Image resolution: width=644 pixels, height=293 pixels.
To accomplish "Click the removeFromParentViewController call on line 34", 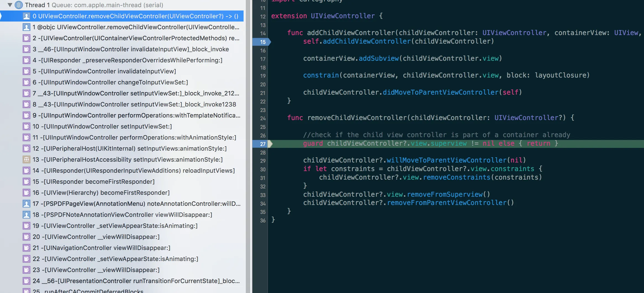I will pyautogui.click(x=447, y=203).
